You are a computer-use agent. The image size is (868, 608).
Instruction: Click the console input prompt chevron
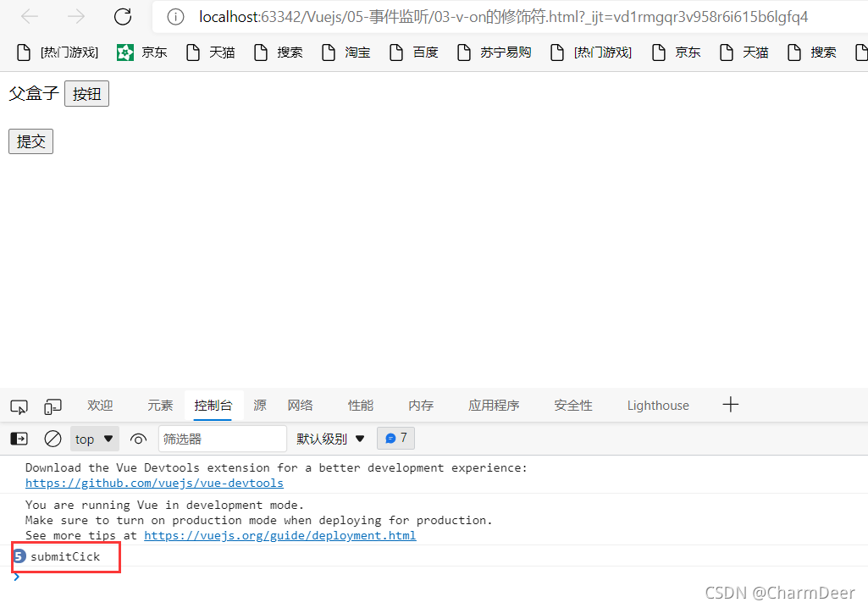(17, 577)
